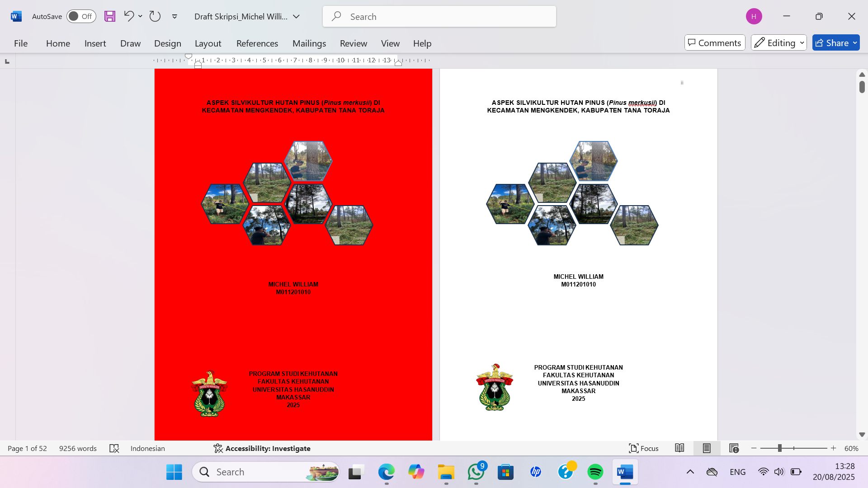Click the zoom out minus icon
The image size is (868, 488).
(x=754, y=448)
